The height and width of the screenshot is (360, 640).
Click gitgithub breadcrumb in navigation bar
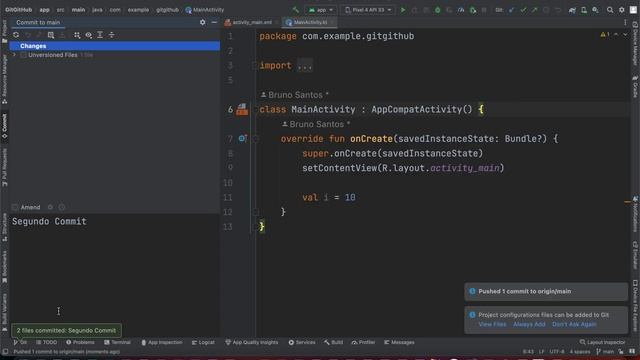point(167,10)
